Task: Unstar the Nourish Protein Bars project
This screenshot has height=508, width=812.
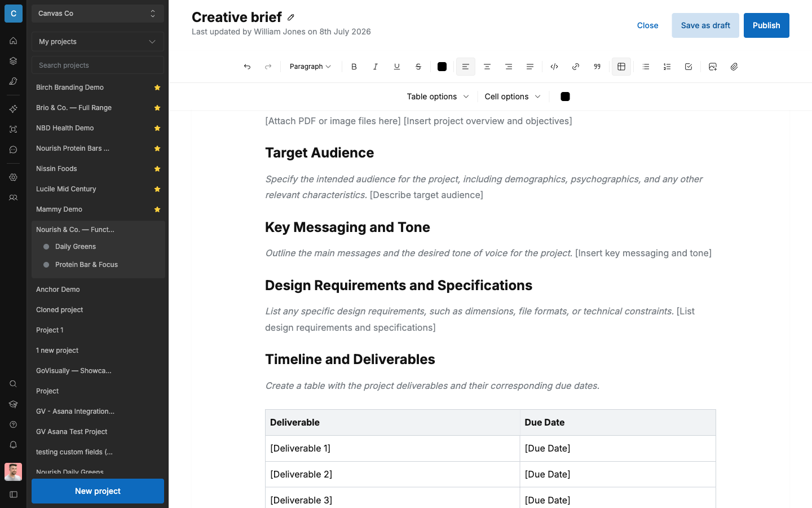Action: (157, 148)
